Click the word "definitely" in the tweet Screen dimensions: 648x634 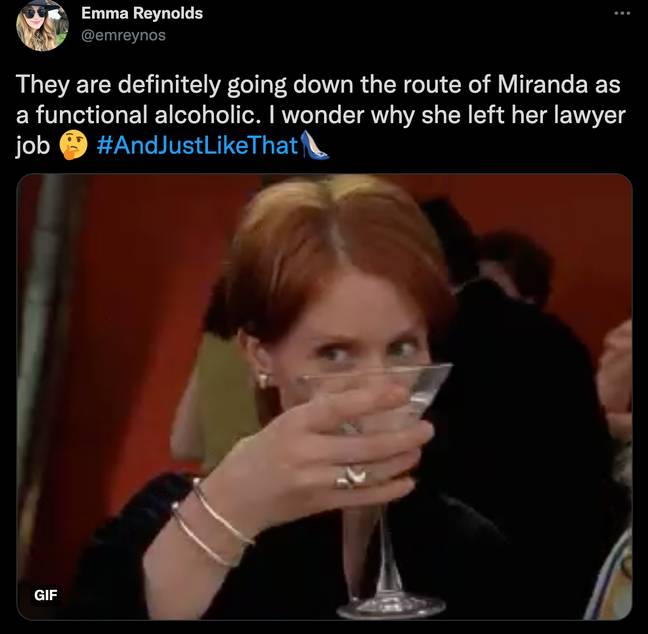[x=169, y=85]
